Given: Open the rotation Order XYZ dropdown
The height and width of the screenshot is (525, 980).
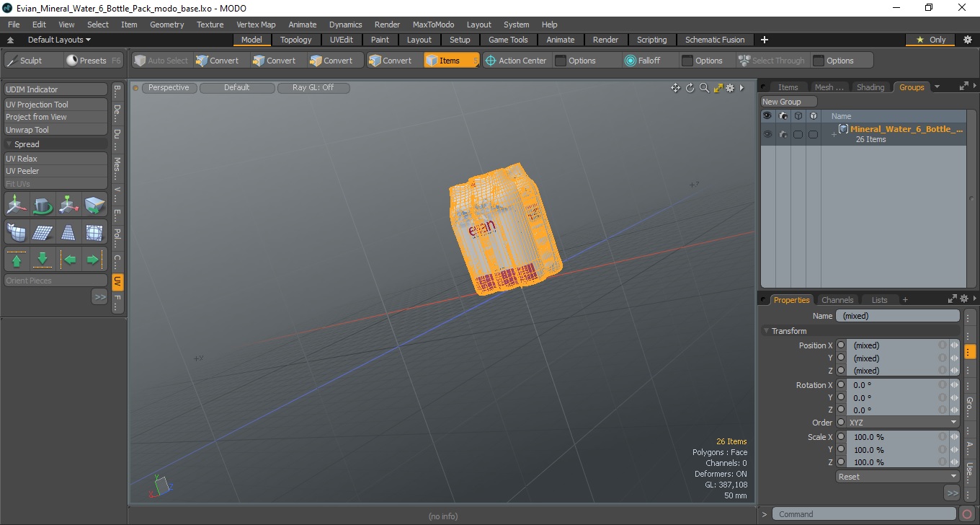Looking at the screenshot, I should point(903,423).
